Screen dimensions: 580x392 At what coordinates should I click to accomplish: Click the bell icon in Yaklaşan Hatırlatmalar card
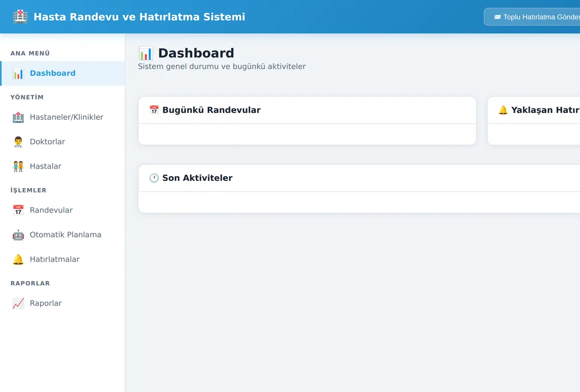pyautogui.click(x=503, y=110)
